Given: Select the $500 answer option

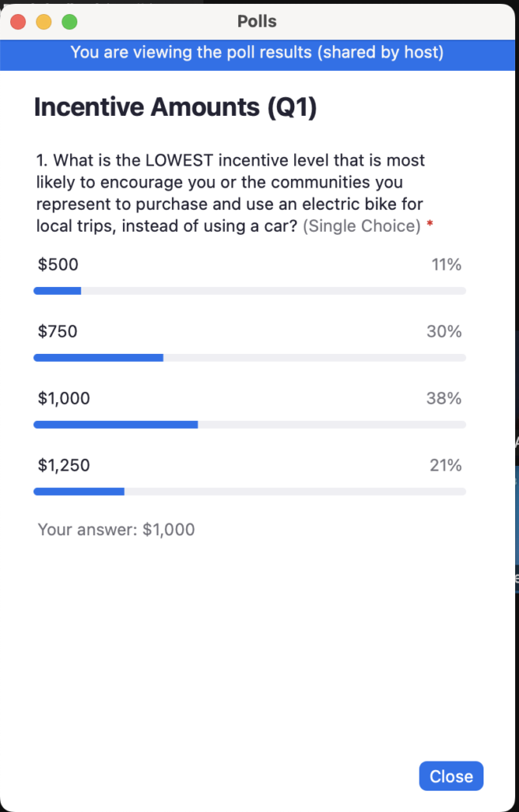Looking at the screenshot, I should pyautogui.click(x=57, y=264).
